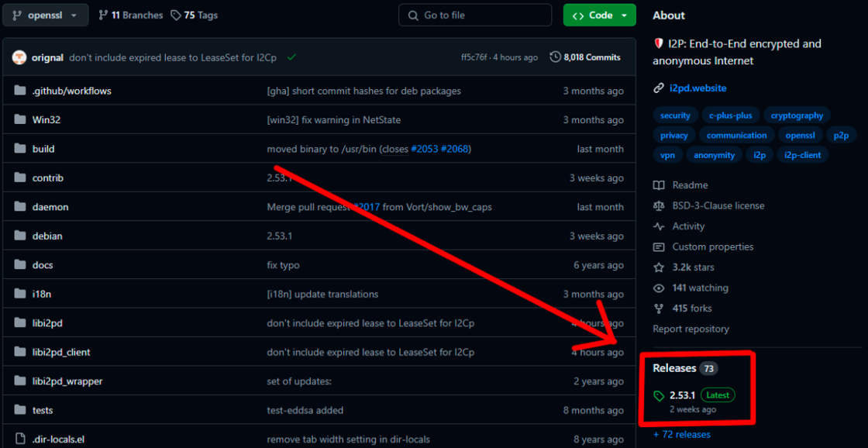Expand the green Code dropdown button

click(600, 15)
